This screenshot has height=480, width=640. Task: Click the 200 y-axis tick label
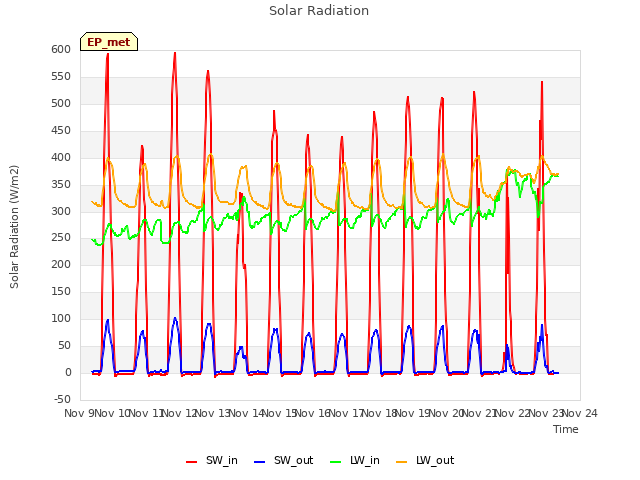(61, 264)
